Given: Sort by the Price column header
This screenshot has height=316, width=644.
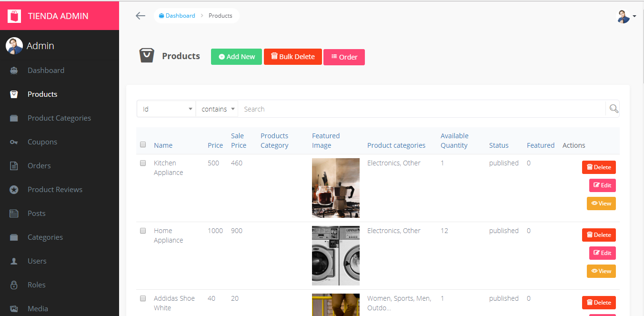Looking at the screenshot, I should 215,145.
